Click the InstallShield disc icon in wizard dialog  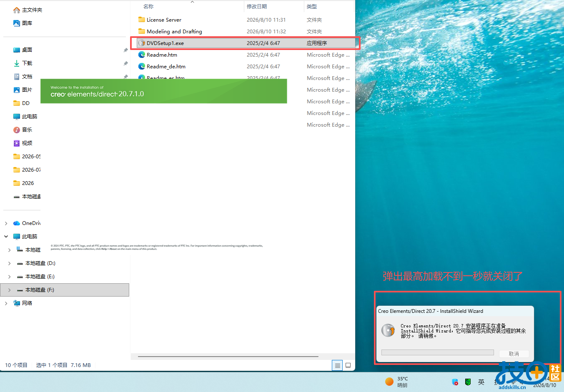(388, 330)
